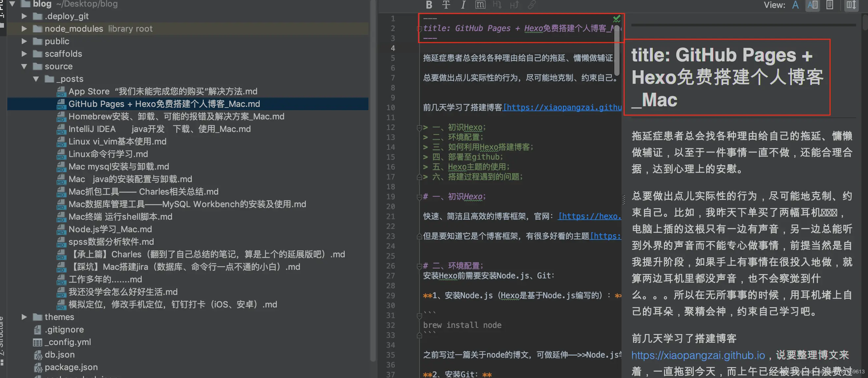868x378 pixels.
Task: Click the Bold formatting button
Action: [x=429, y=5]
